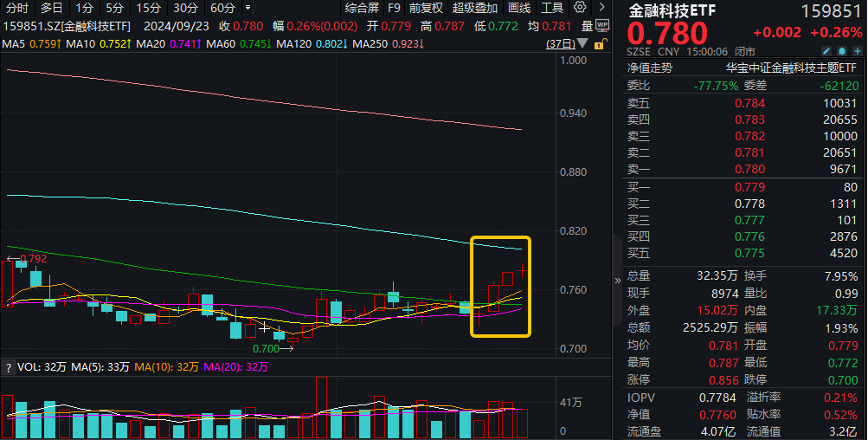Click the right arrow toolbar overflow icon
Image resolution: width=868 pixels, height=440 pixels.
[601, 7]
